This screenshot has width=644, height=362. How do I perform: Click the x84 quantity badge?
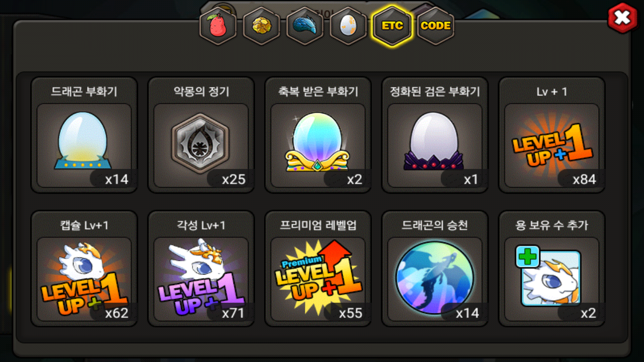point(582,179)
